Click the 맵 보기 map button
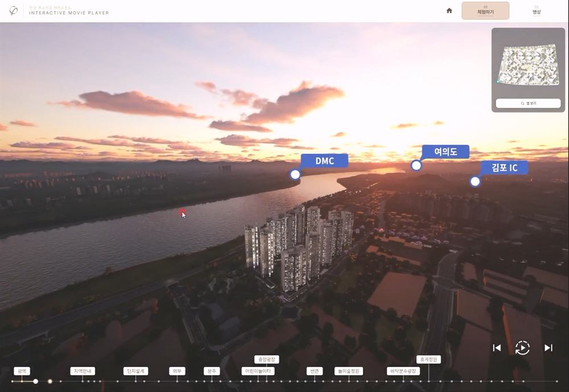 pos(528,103)
